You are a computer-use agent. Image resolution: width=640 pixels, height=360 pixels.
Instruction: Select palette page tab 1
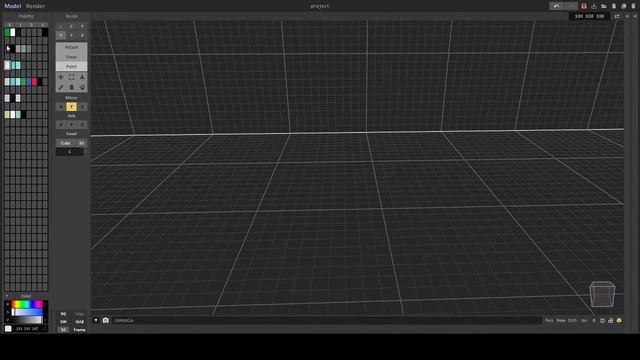20,25
